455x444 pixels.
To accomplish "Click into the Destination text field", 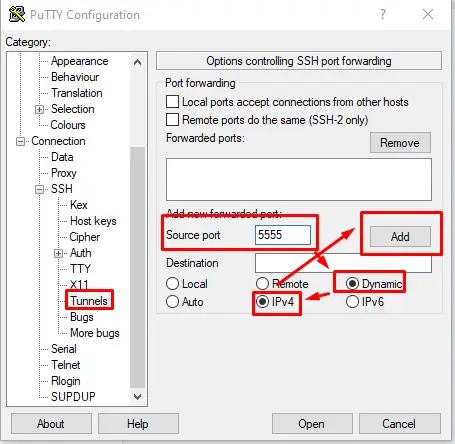I will 343,263.
